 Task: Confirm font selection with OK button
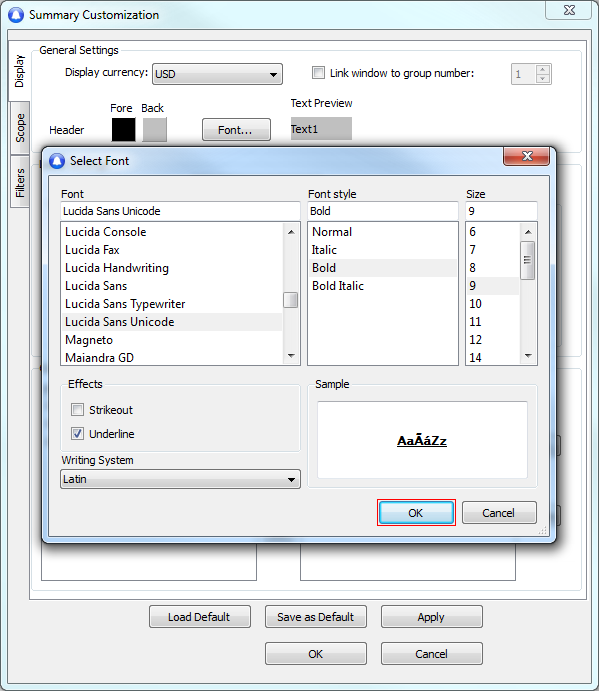pyautogui.click(x=416, y=513)
